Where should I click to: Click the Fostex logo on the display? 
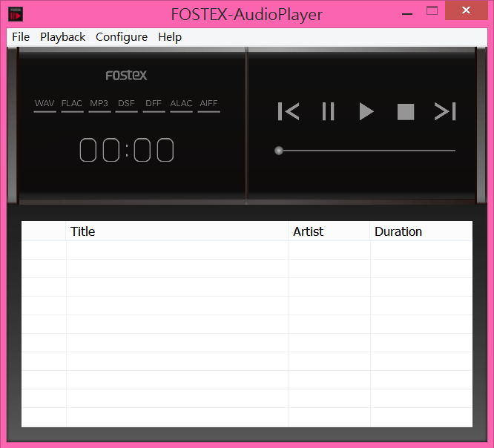point(126,76)
